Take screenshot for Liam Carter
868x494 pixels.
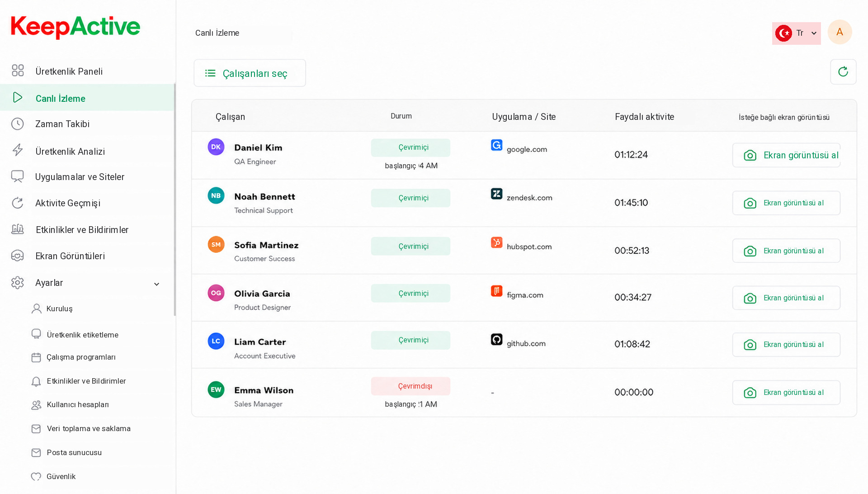point(786,345)
